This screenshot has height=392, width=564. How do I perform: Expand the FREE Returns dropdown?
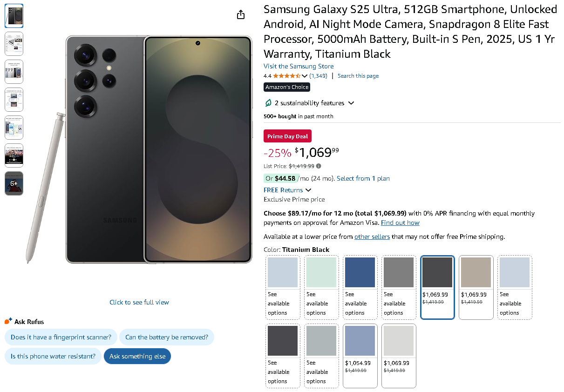(x=308, y=190)
